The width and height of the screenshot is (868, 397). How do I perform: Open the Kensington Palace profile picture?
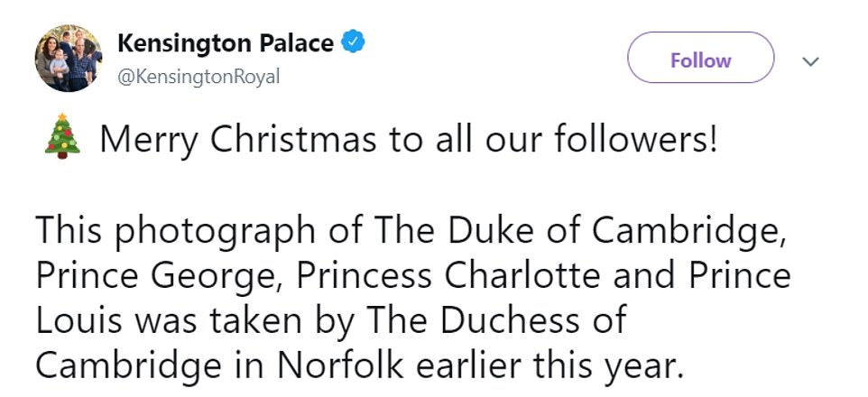68,59
